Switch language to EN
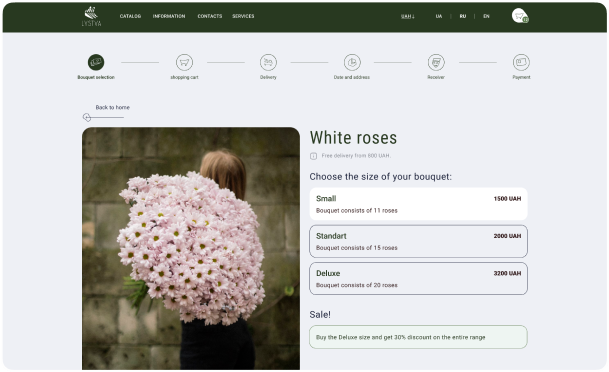Screen dimensions: 609x372 (x=486, y=16)
